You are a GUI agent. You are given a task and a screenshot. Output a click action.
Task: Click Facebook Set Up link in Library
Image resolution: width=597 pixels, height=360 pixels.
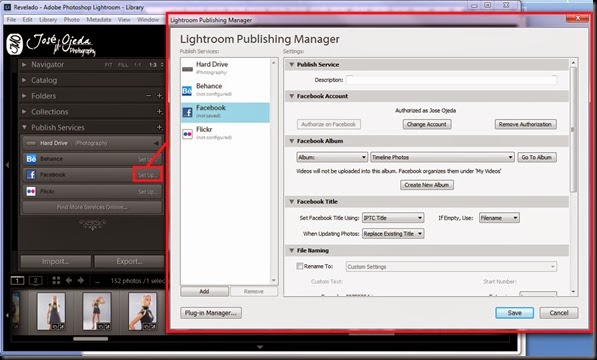click(147, 175)
